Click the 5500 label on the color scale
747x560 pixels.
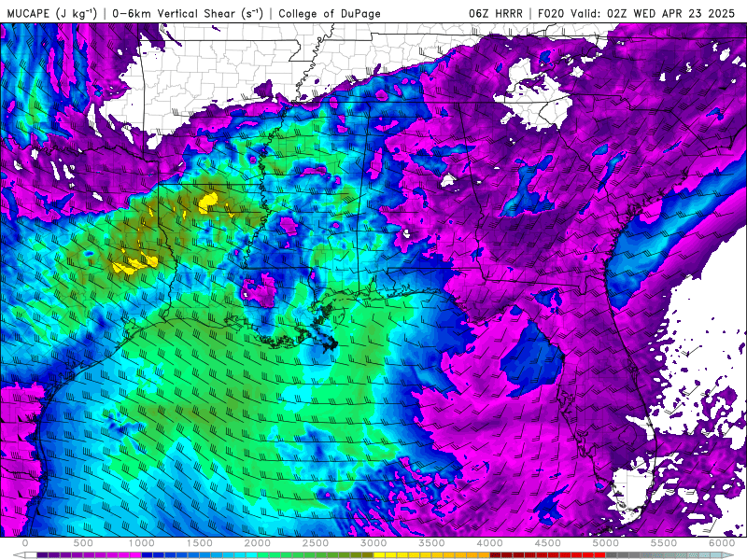tap(664, 543)
